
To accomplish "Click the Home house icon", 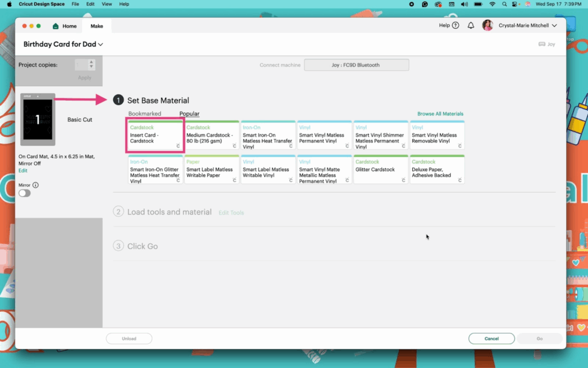I will click(56, 26).
